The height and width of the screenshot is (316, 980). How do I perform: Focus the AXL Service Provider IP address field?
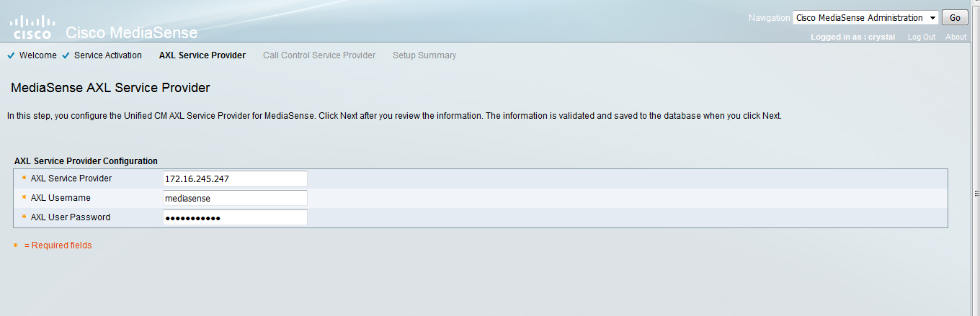pos(235,179)
